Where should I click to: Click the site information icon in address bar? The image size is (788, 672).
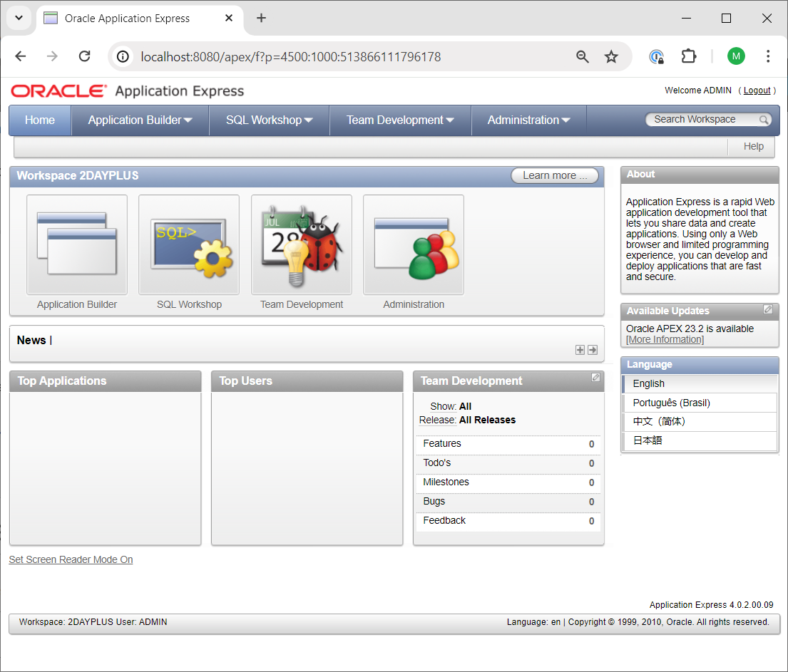[x=123, y=57]
